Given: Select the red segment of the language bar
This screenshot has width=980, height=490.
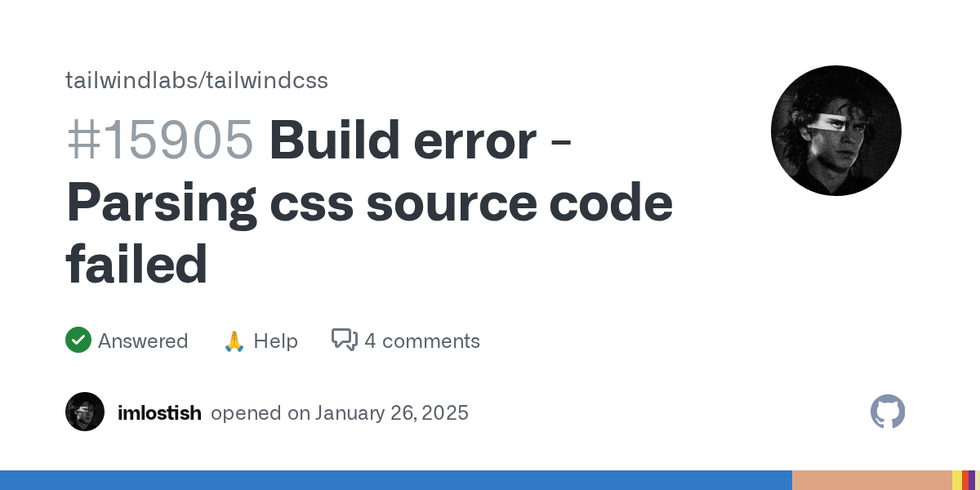Looking at the screenshot, I should 965,480.
